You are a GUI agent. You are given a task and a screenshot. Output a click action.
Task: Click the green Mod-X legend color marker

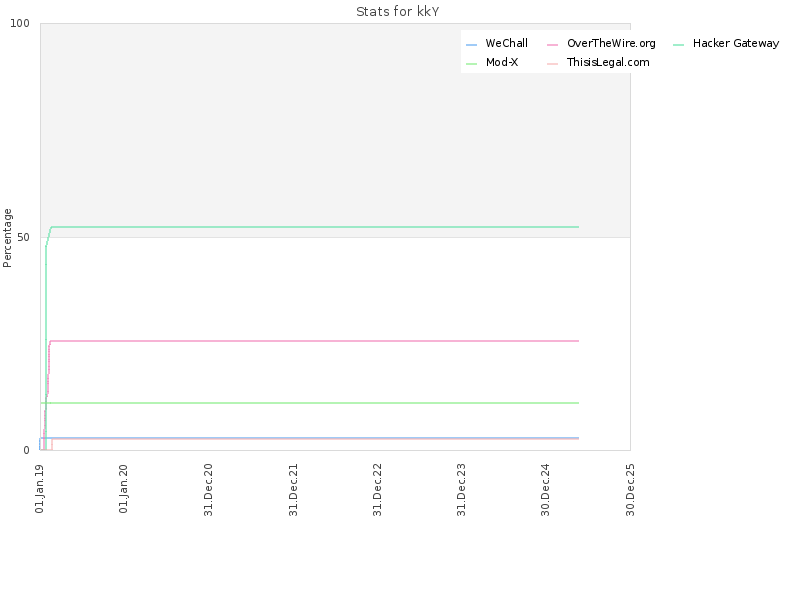pyautogui.click(x=471, y=64)
